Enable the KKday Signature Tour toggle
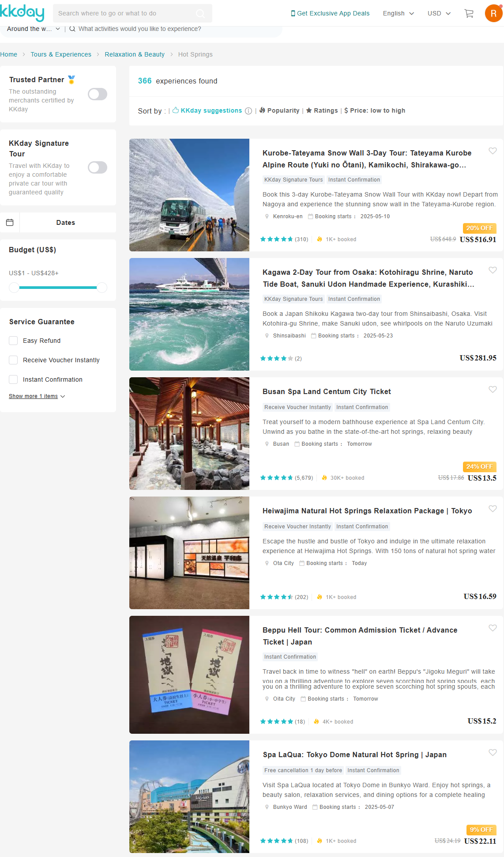The image size is (504, 857). click(98, 167)
